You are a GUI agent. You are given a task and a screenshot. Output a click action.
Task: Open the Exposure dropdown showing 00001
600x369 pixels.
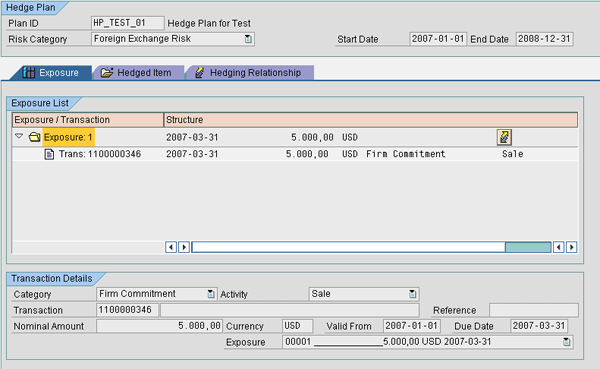[567, 342]
